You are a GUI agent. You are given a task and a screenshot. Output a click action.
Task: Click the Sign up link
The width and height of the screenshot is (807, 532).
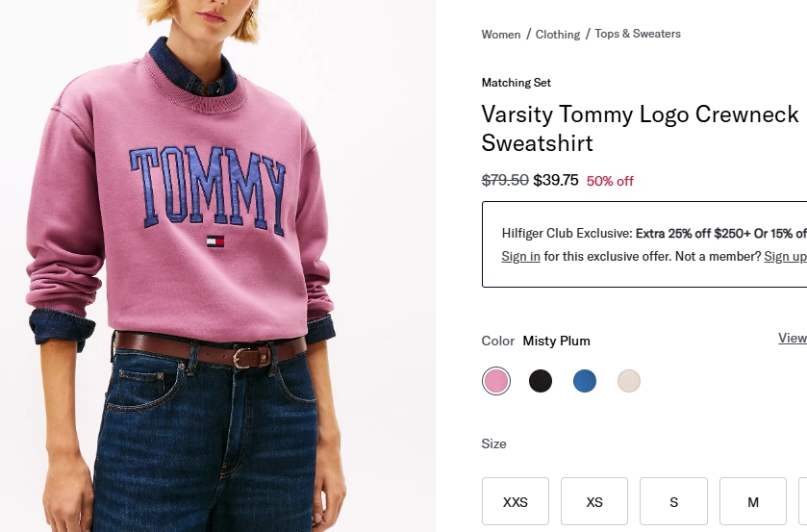pos(785,257)
